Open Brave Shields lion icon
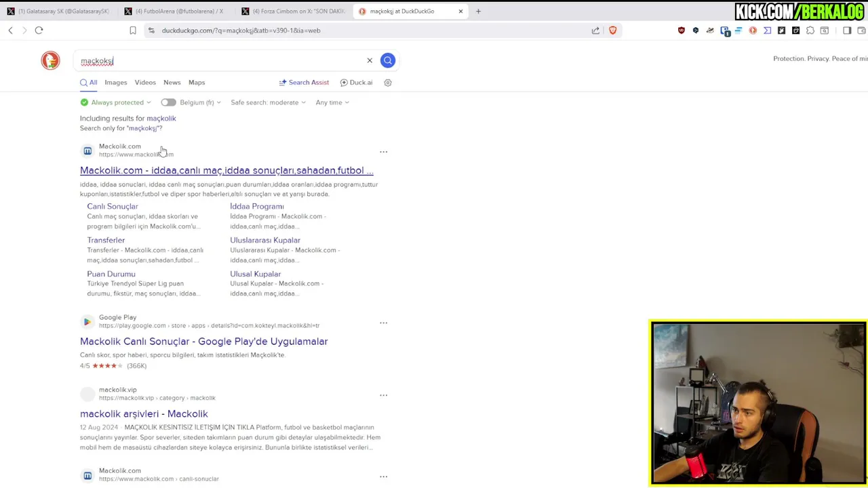868x488 pixels. (x=613, y=30)
